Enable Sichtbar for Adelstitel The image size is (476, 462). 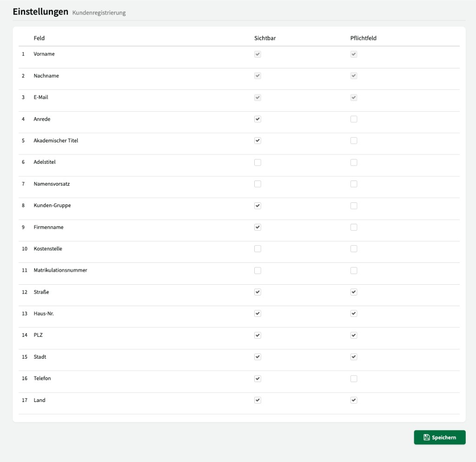pyautogui.click(x=258, y=162)
